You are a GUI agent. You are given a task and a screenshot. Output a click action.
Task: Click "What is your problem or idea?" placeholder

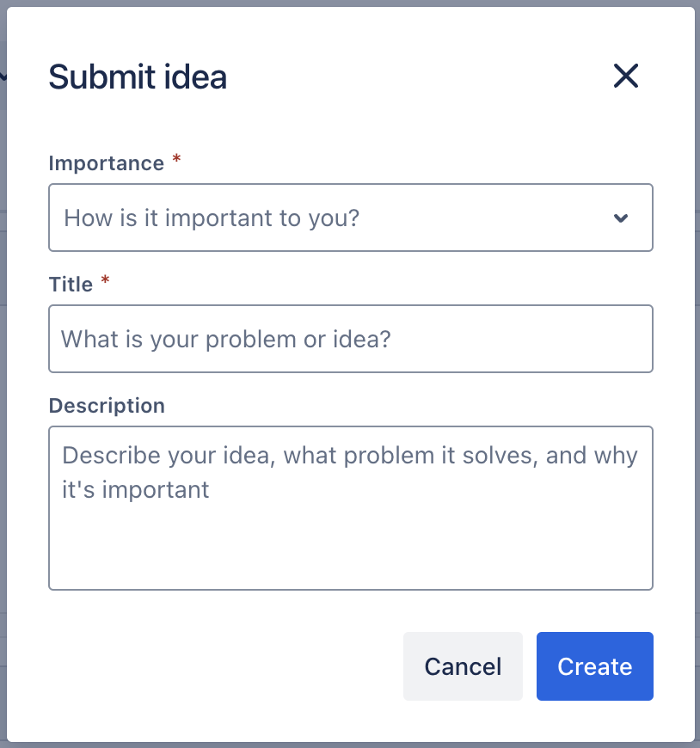[x=225, y=339]
